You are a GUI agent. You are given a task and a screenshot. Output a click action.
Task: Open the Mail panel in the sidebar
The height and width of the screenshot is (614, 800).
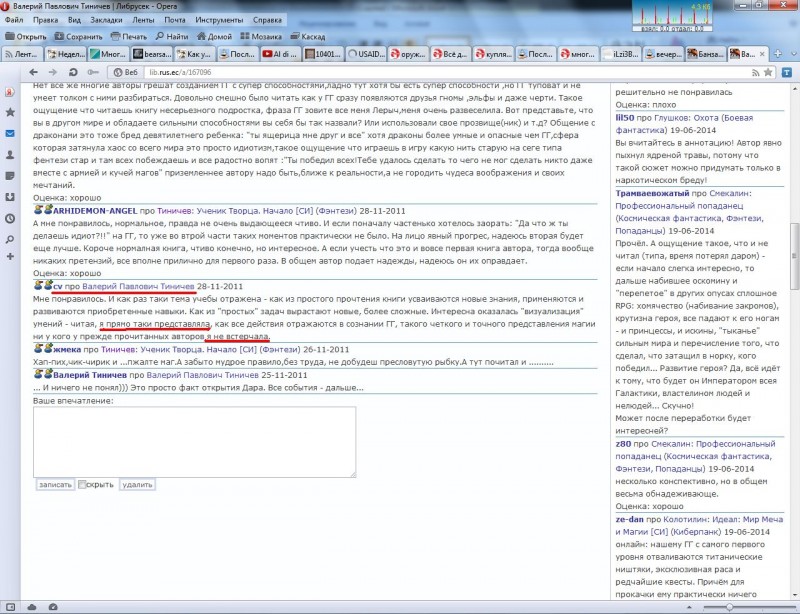click(10, 132)
